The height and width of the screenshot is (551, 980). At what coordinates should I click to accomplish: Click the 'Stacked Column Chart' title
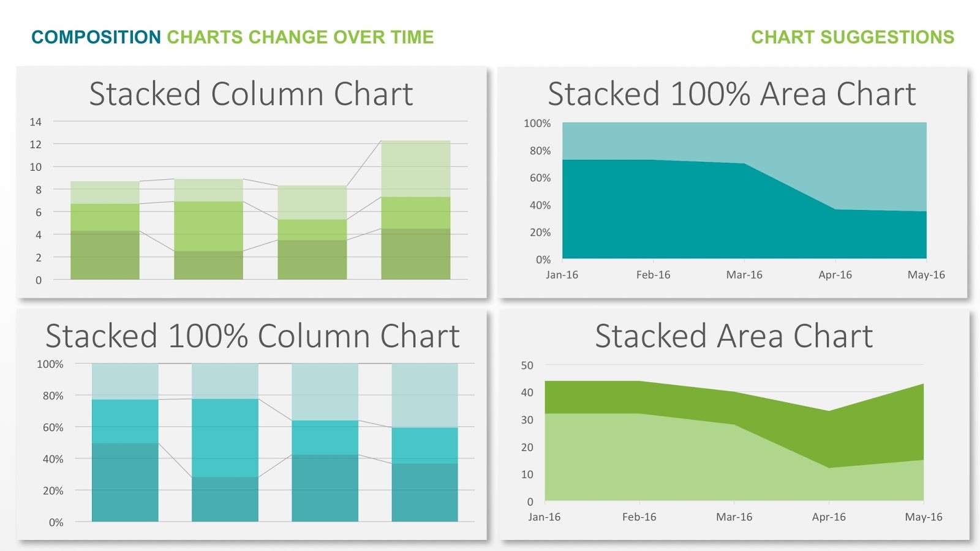251,94
